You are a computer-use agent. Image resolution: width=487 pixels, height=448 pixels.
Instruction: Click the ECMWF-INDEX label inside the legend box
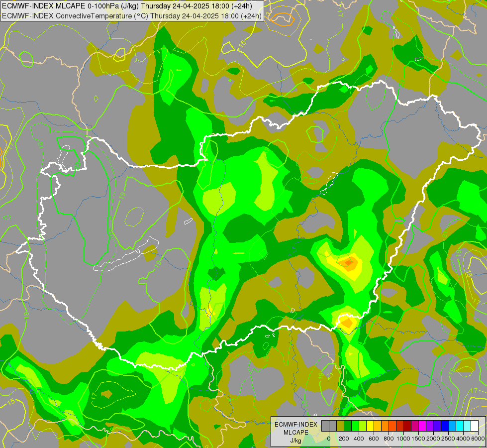pos(296,425)
